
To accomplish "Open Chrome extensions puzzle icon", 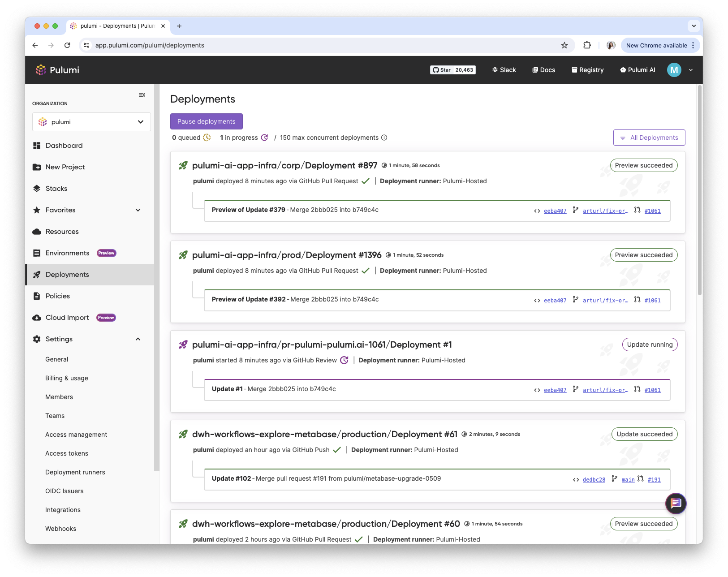I will [x=587, y=45].
